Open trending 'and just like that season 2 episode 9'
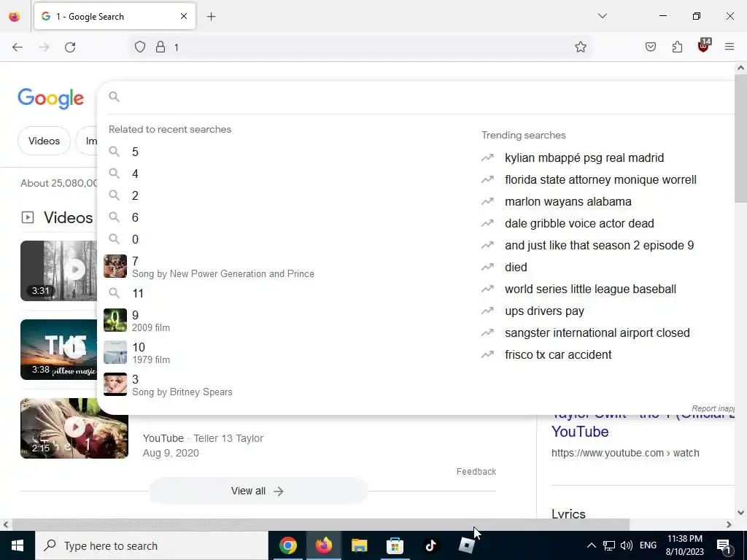This screenshot has height=560, width=747. (600, 245)
